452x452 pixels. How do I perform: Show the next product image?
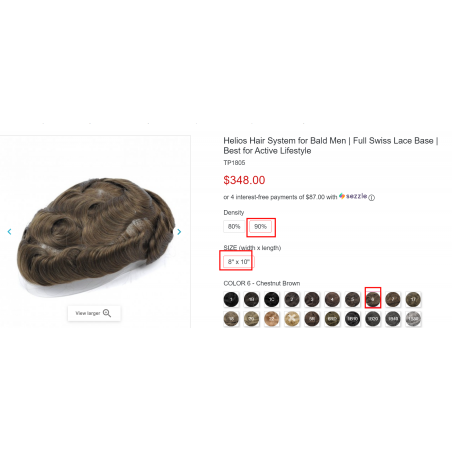[x=179, y=231]
